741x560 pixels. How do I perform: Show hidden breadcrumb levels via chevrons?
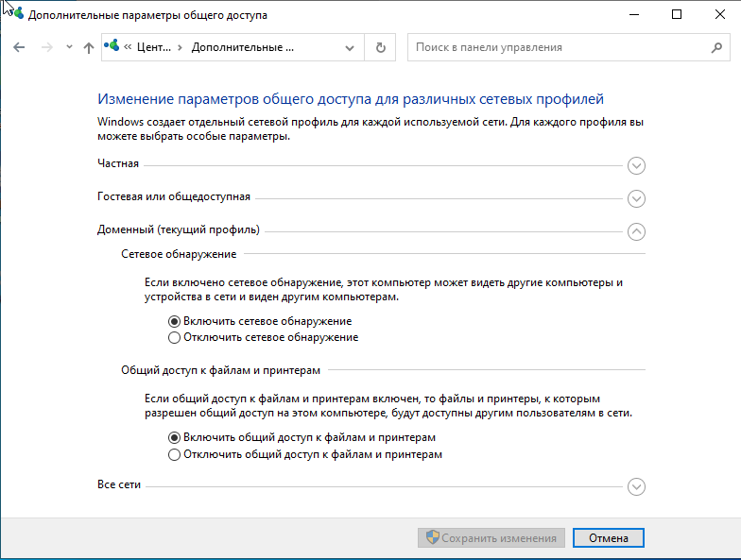128,47
